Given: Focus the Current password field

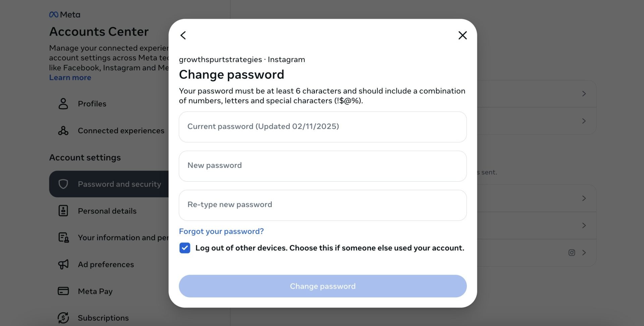Looking at the screenshot, I should coord(323,127).
